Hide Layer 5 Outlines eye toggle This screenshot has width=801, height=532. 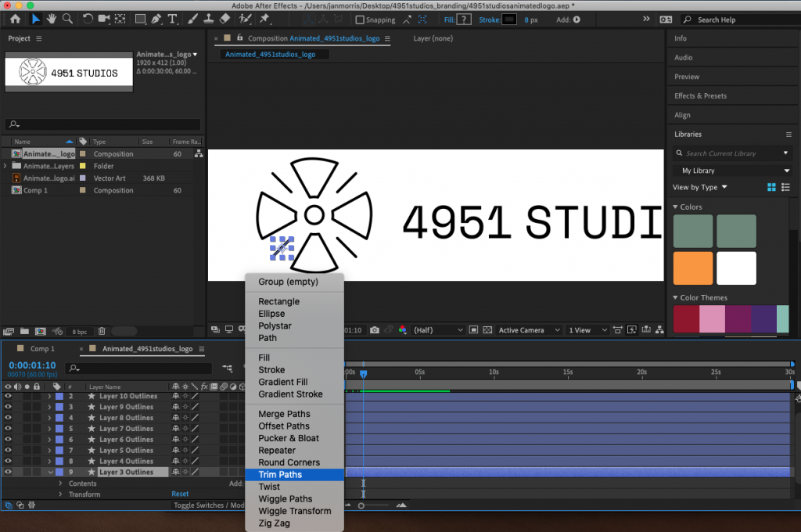click(8, 450)
